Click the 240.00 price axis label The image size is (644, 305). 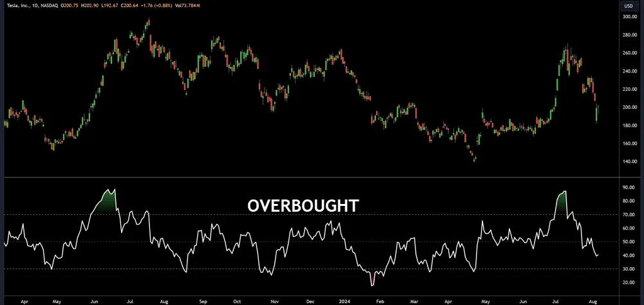pyautogui.click(x=631, y=71)
